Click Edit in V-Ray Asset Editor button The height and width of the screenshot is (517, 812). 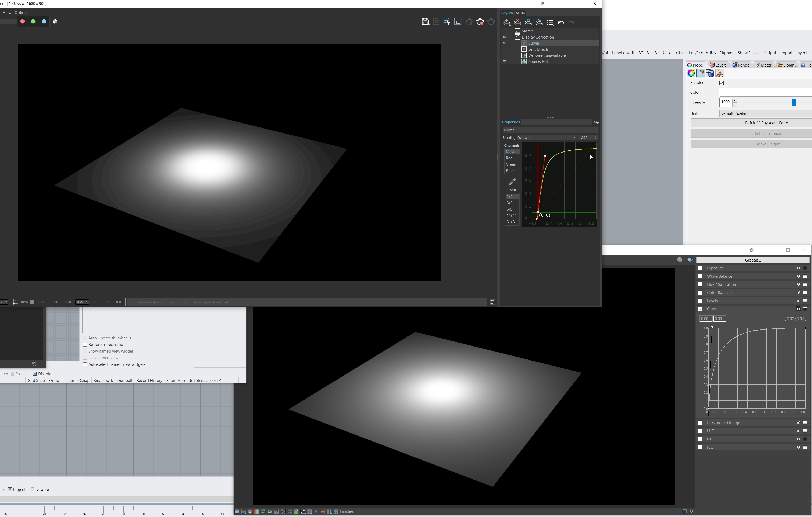(x=751, y=123)
